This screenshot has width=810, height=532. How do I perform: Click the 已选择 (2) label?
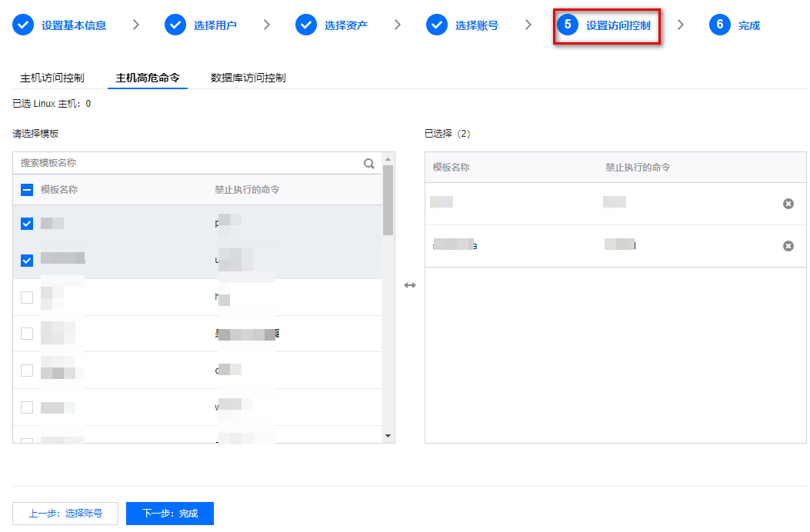448,134
